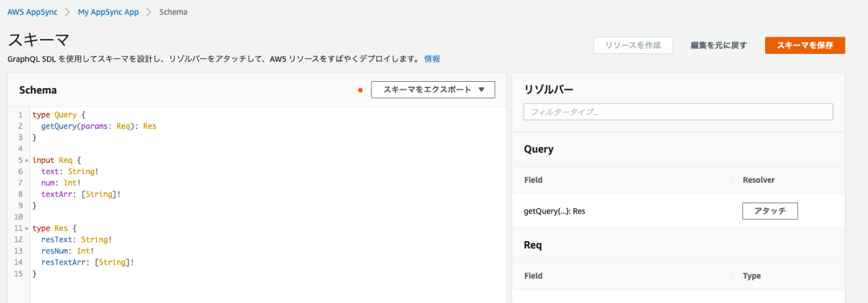The image size is (868, 303).
Task: Click the first breadcrumb chevron separator
Action: [68, 12]
